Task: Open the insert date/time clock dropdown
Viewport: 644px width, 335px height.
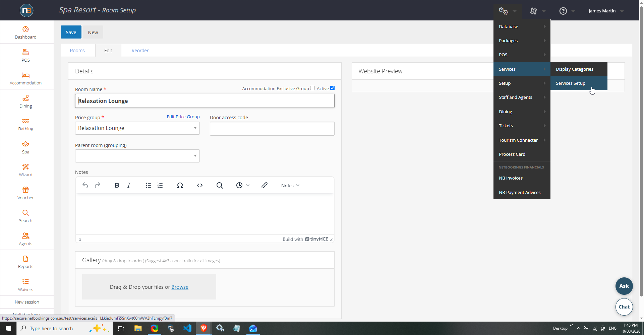Action: click(x=243, y=185)
